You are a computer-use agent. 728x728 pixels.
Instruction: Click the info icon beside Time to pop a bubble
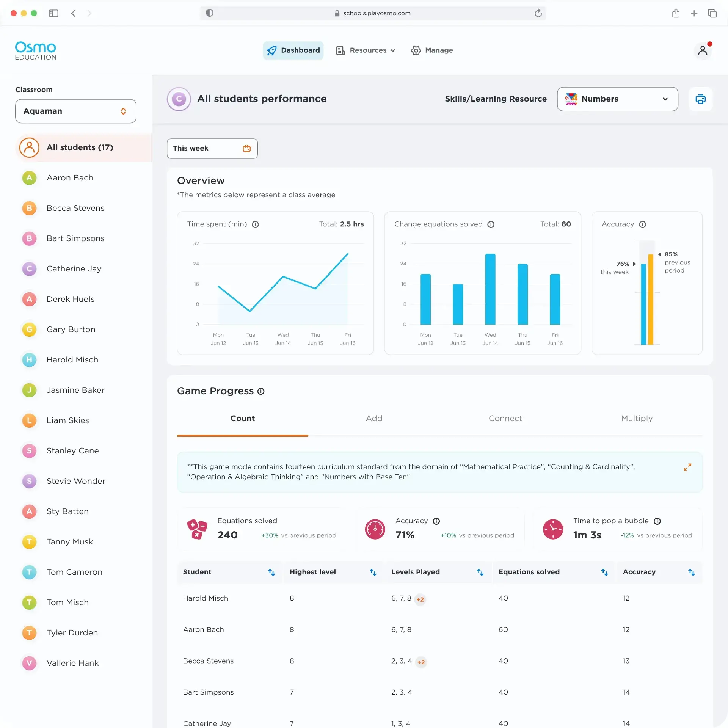coord(657,521)
